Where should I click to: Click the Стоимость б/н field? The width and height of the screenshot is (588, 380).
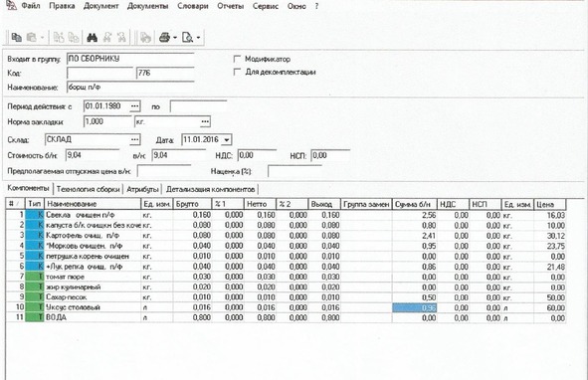point(93,155)
